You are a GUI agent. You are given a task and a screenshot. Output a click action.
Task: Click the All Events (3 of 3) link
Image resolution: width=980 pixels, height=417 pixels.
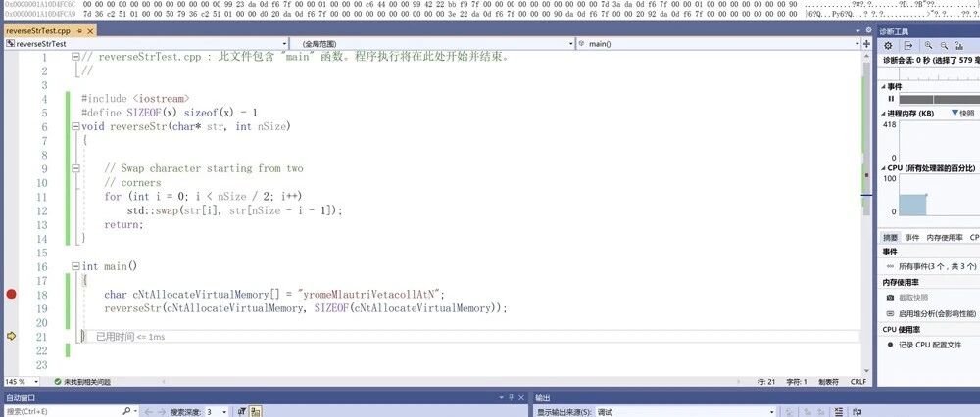938,266
